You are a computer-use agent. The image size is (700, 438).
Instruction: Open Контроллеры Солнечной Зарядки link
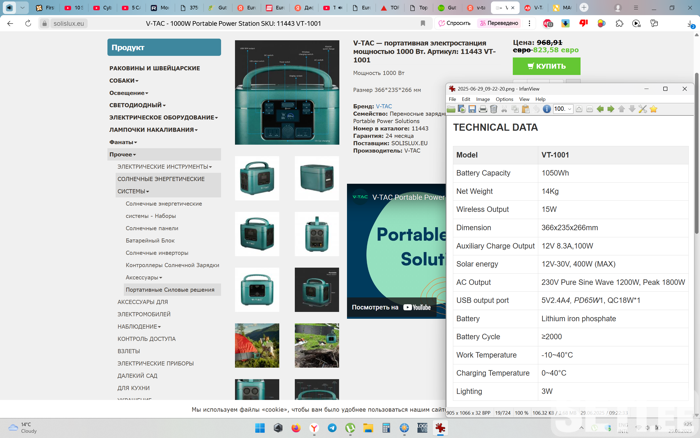pyautogui.click(x=172, y=265)
